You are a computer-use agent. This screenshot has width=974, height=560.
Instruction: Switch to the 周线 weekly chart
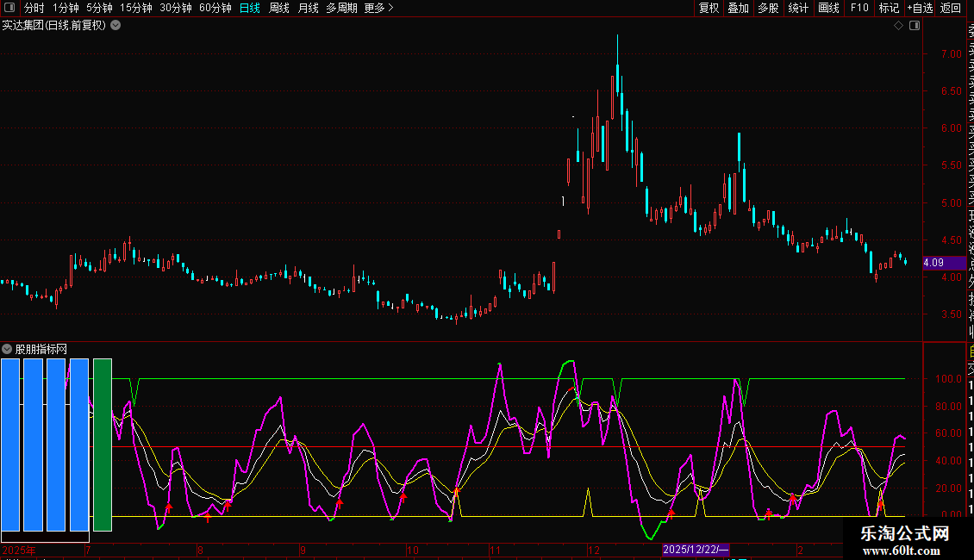click(279, 8)
